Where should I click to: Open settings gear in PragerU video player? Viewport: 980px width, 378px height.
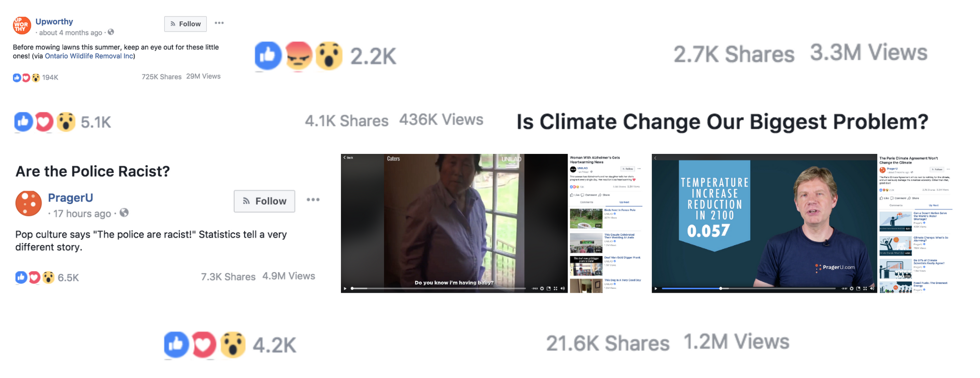click(x=852, y=288)
